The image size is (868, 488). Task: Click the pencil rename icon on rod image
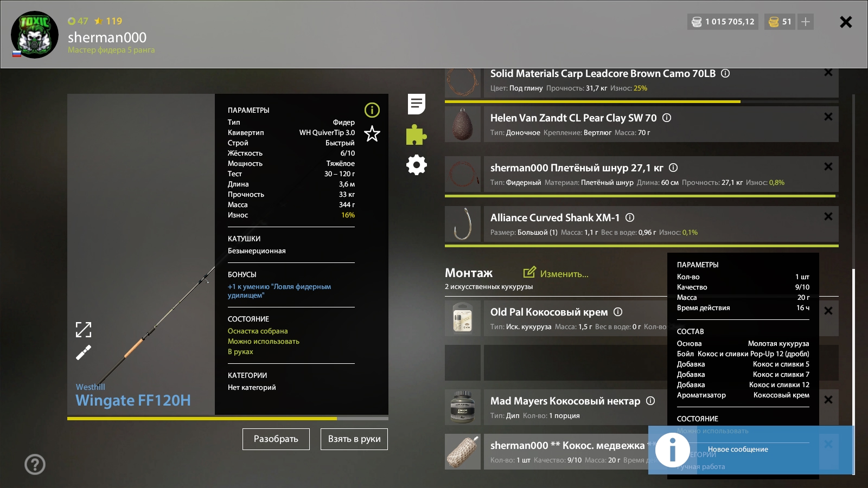tap(84, 353)
